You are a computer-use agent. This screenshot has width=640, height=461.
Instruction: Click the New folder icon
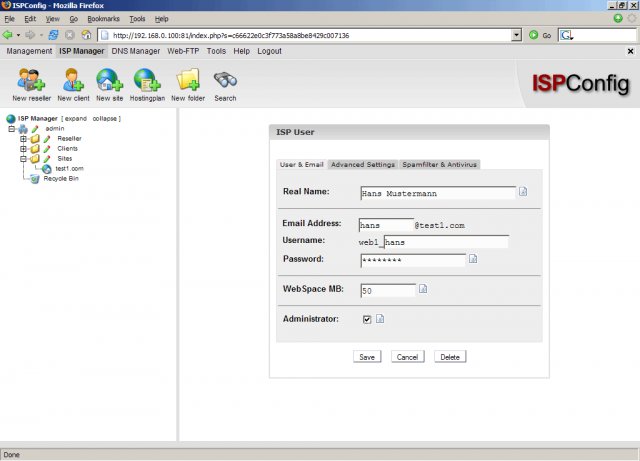[188, 80]
